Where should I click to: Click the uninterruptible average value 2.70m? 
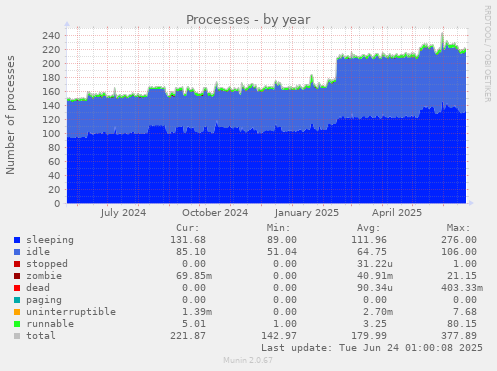378,312
